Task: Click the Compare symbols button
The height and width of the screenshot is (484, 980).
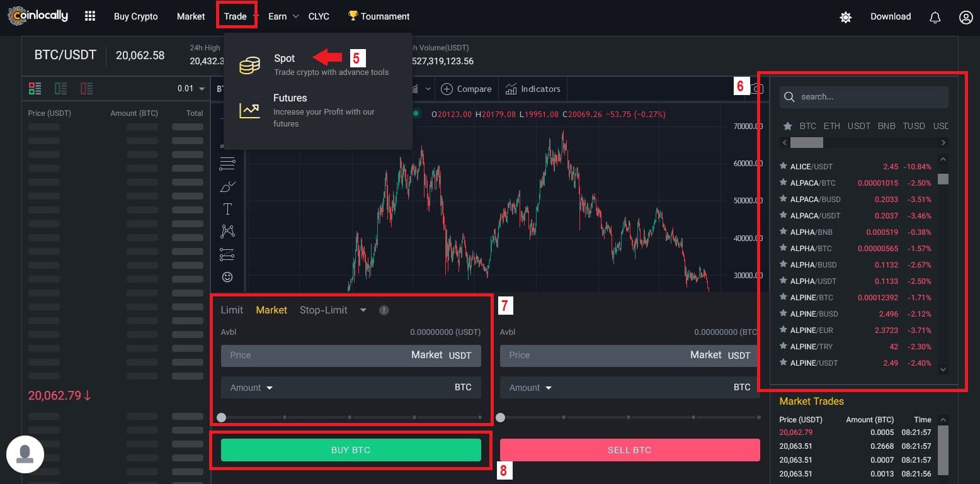Action: (x=466, y=89)
